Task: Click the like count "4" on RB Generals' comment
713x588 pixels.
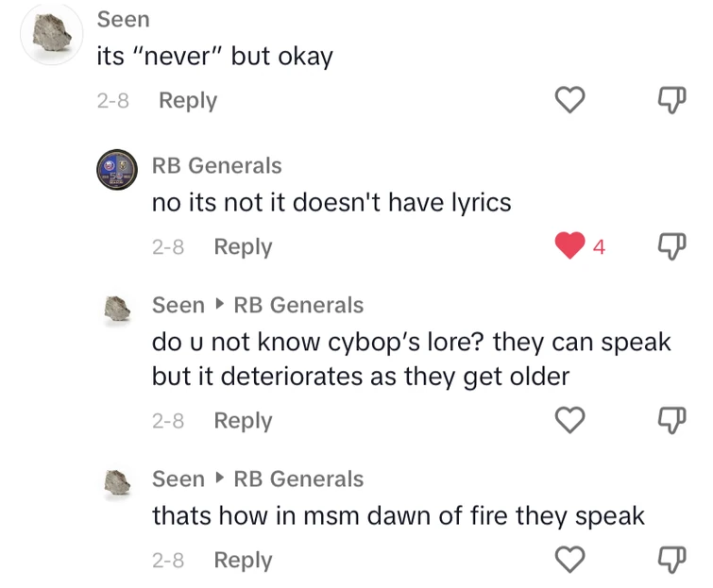Action: 598,247
